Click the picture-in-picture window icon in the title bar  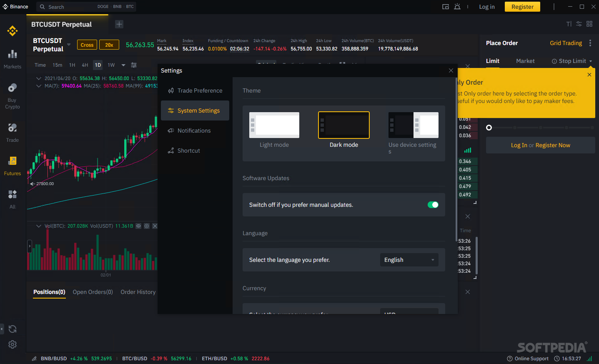pos(446,7)
